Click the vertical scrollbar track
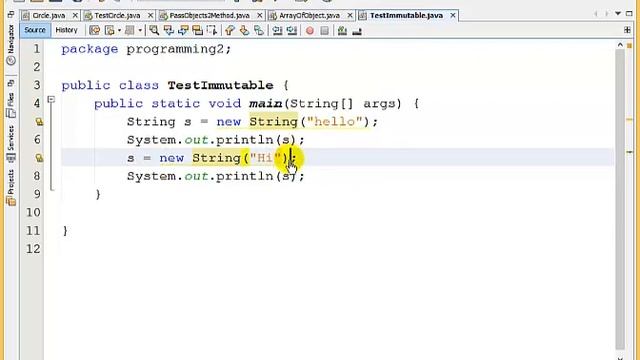This screenshot has width=640, height=360. [620, 199]
